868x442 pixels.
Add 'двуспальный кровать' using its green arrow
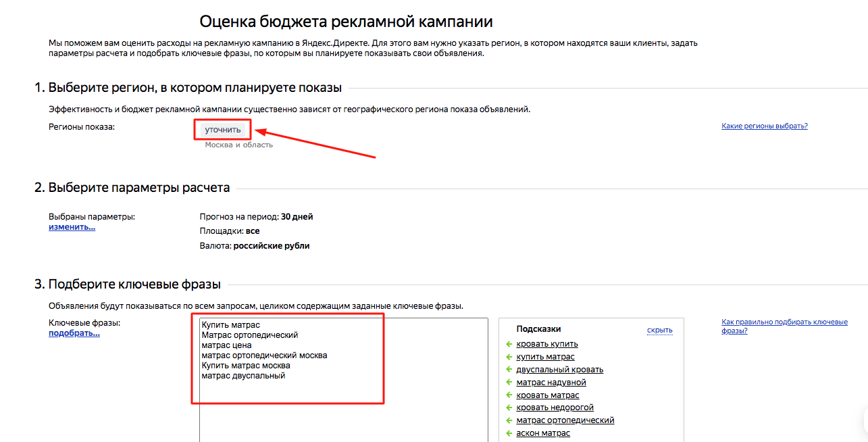(509, 370)
